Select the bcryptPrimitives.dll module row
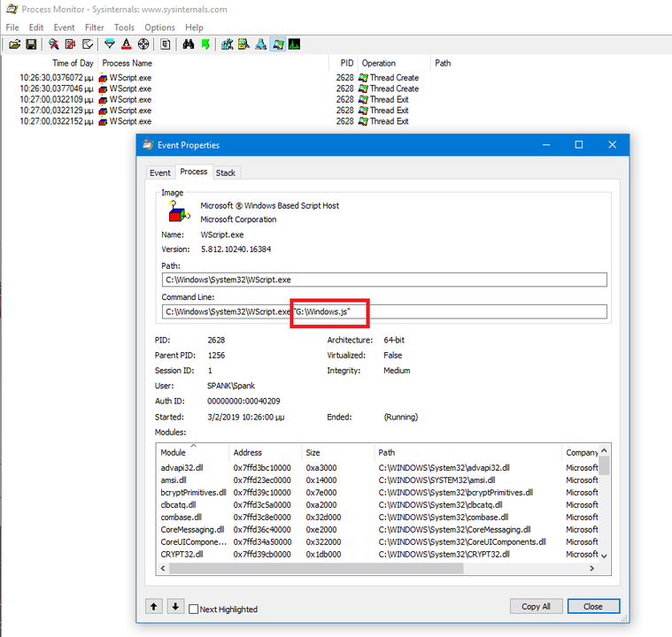Viewport: 672px width, 637px height. [377, 492]
